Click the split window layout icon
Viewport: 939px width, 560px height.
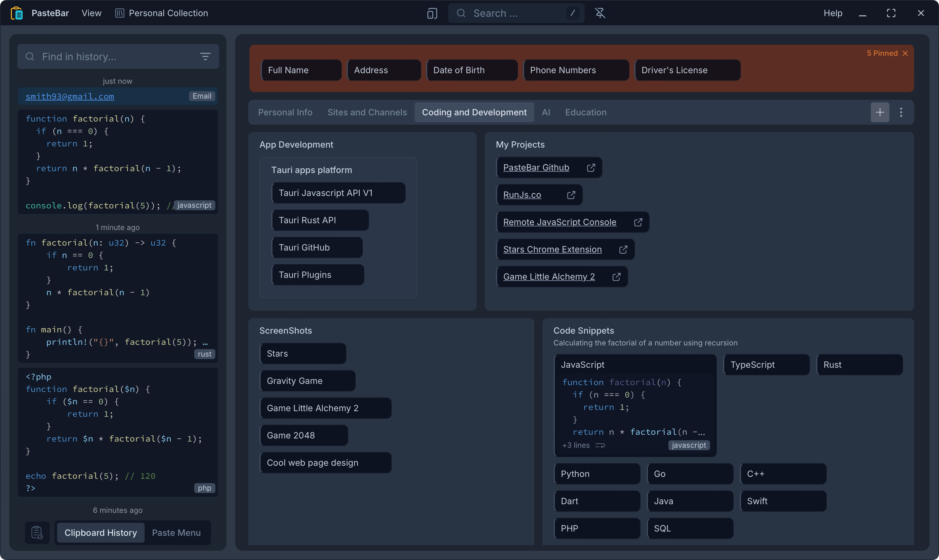pyautogui.click(x=432, y=14)
